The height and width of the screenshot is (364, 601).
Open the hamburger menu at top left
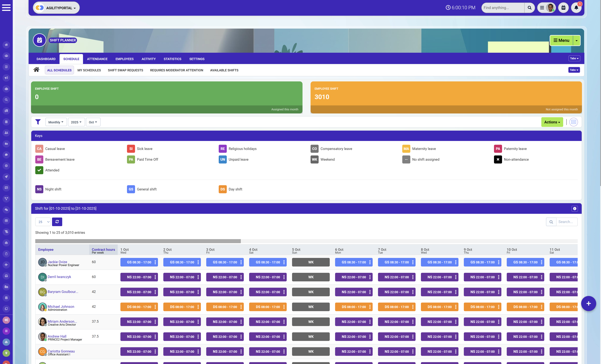coord(6,8)
